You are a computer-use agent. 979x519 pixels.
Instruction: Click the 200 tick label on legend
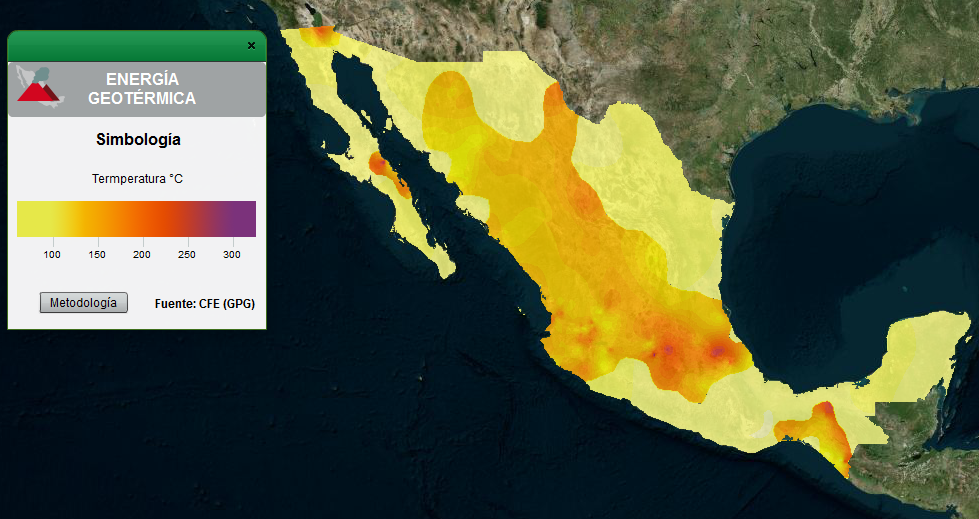pyautogui.click(x=142, y=255)
